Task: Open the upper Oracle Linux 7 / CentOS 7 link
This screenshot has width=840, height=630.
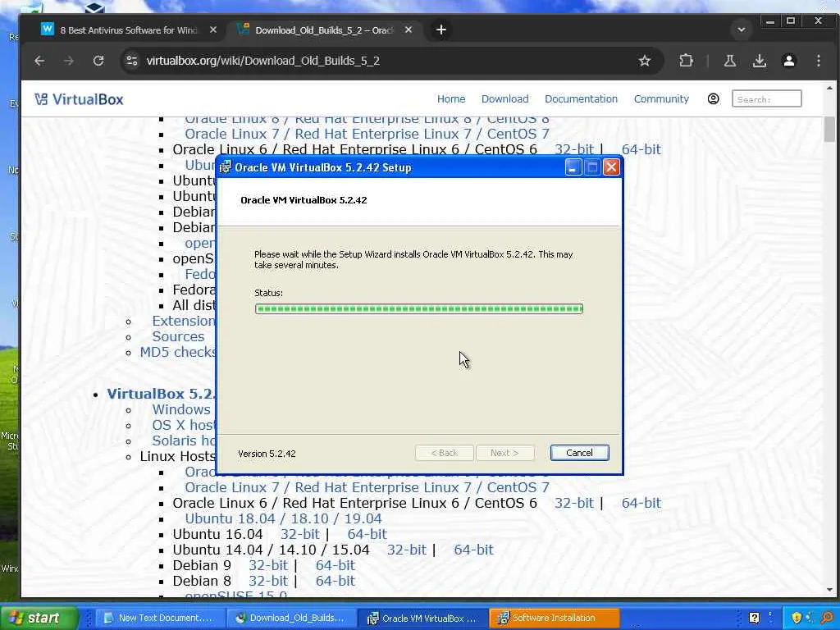Action: 367,134
